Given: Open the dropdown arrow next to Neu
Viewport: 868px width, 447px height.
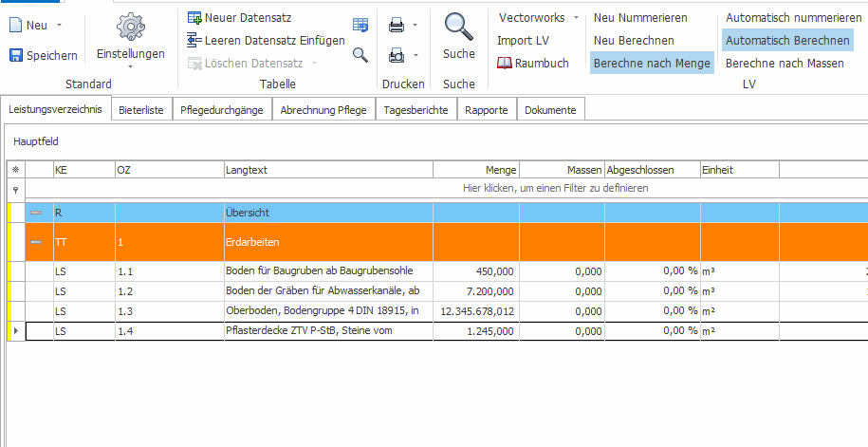Looking at the screenshot, I should tap(59, 26).
